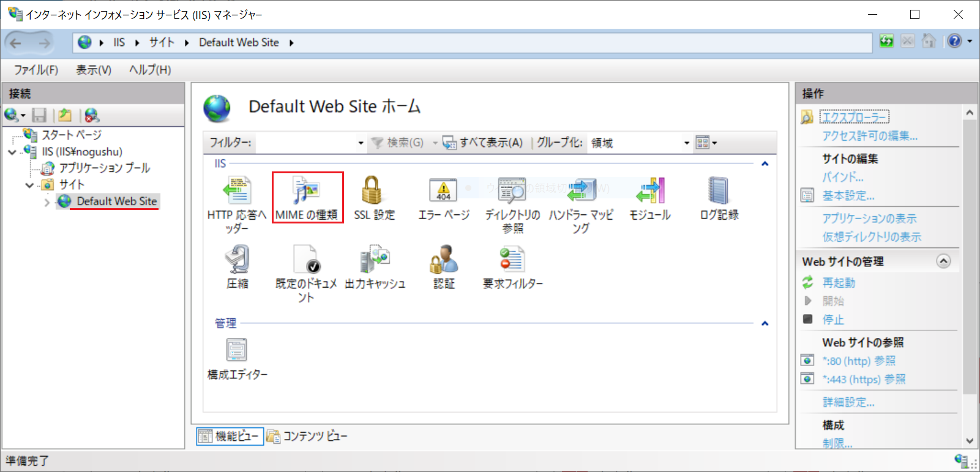Viewport: 980px width, 472px height.
Task: Select Default Web Site in the tree
Action: tap(116, 201)
